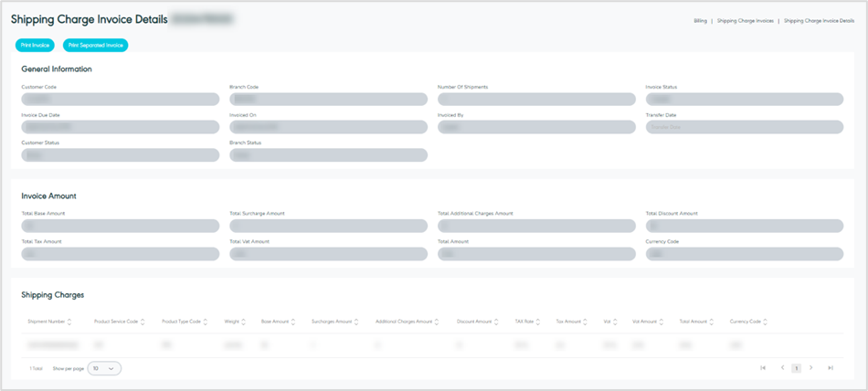Click the Print Separated Invoice button
The width and height of the screenshot is (868, 391).
point(95,45)
